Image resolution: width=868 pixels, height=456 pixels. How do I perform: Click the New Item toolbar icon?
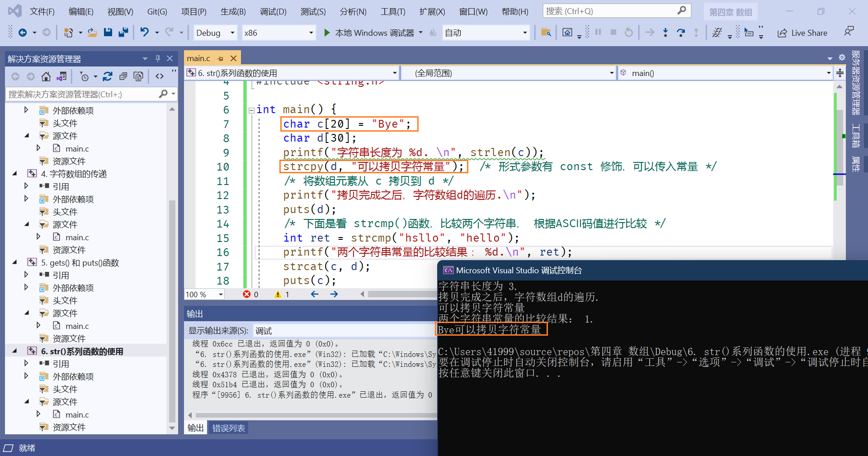pyautogui.click(x=68, y=33)
